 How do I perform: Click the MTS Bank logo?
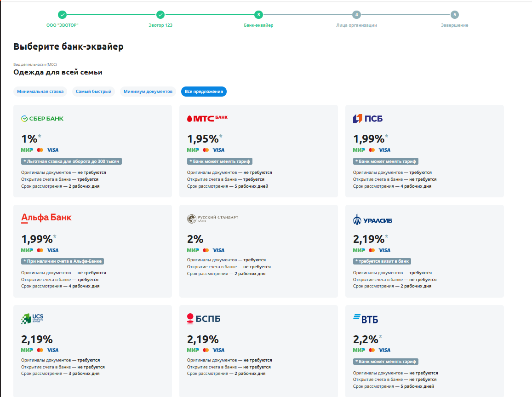coord(207,118)
